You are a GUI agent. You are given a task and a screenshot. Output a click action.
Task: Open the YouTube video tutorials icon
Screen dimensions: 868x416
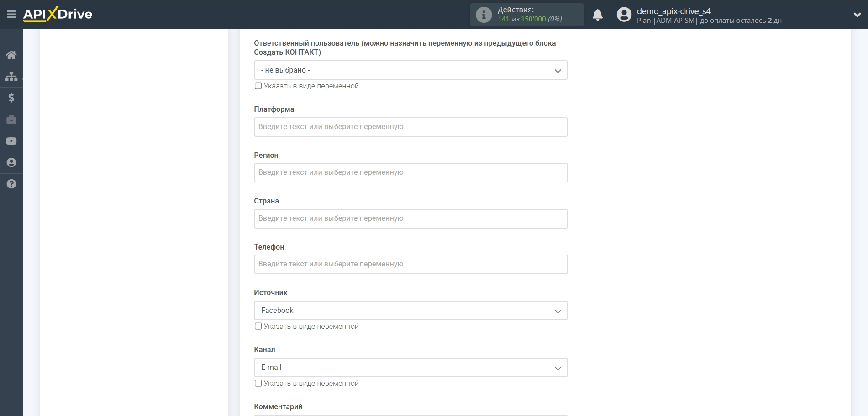point(11,141)
